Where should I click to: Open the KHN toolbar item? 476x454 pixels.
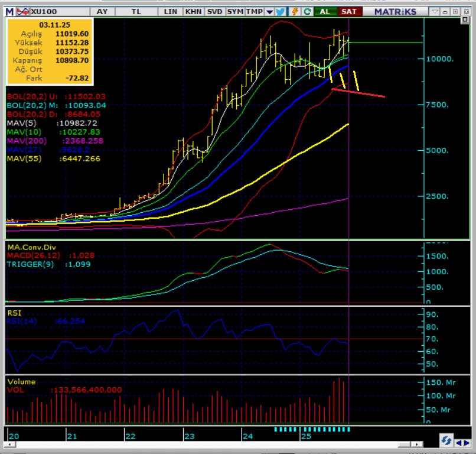(193, 11)
